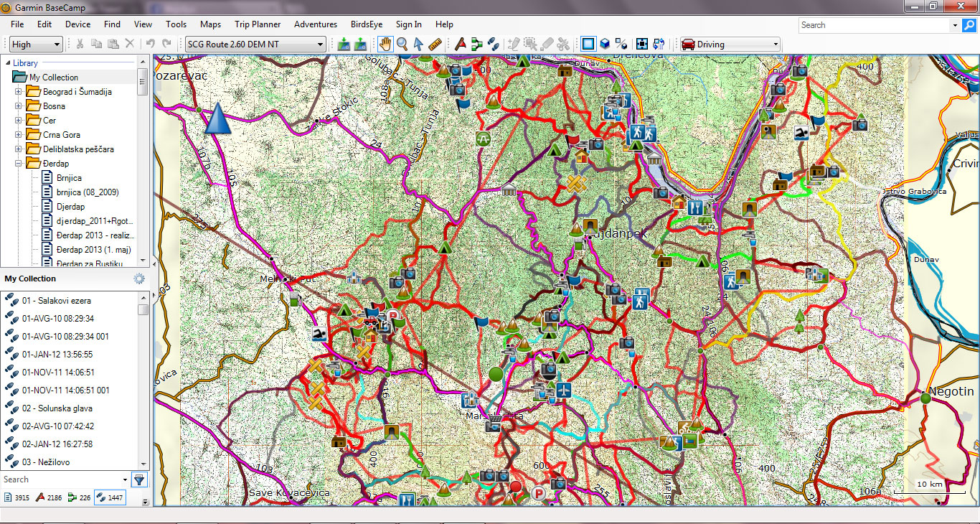The image size is (980, 524).
Task: Filter list by waypoints 2186
Action: point(49,497)
